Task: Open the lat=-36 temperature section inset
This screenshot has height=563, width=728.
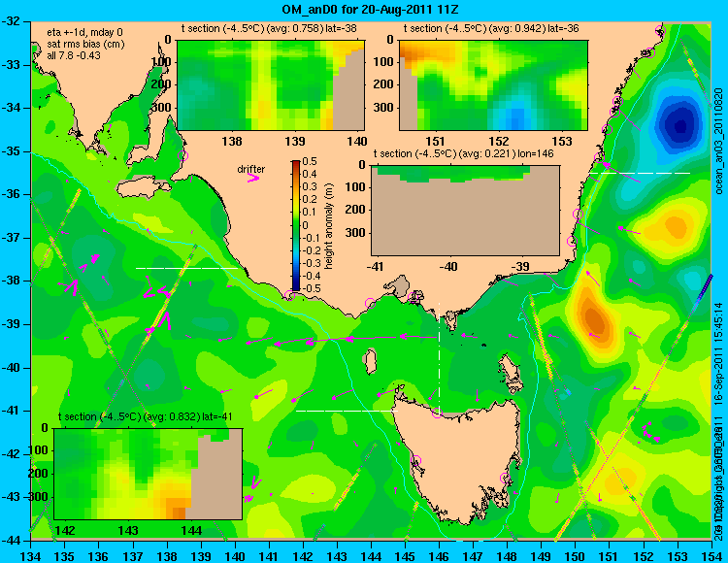Action: pyautogui.click(x=493, y=85)
